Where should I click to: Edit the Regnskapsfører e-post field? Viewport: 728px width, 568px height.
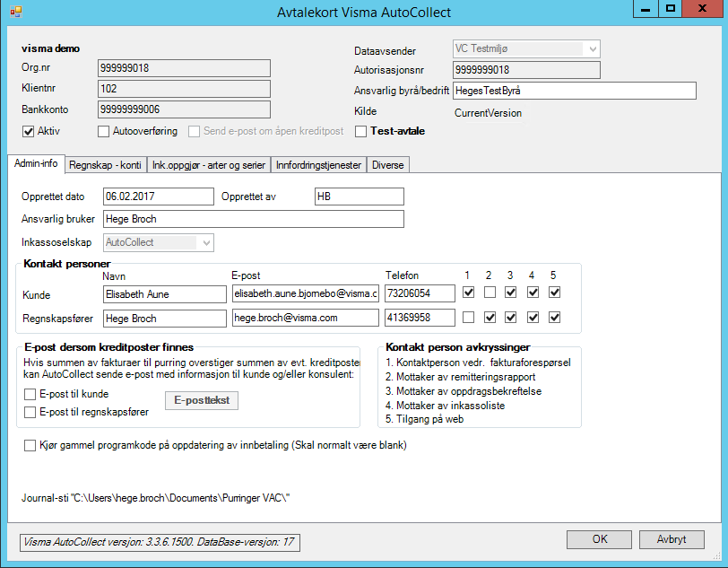(306, 318)
